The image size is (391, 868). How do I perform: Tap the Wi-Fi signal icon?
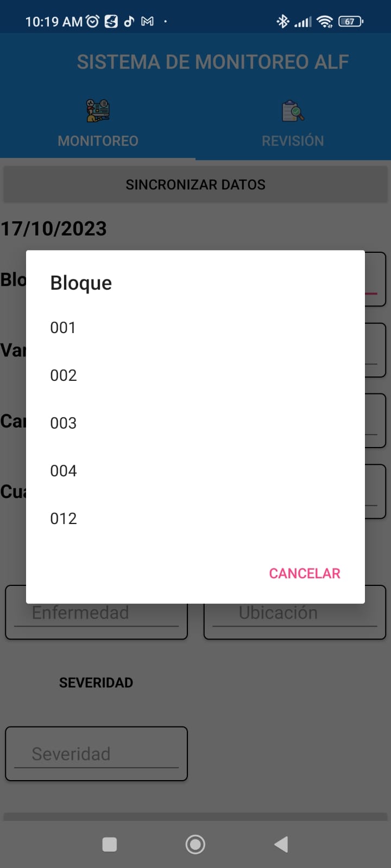click(325, 22)
